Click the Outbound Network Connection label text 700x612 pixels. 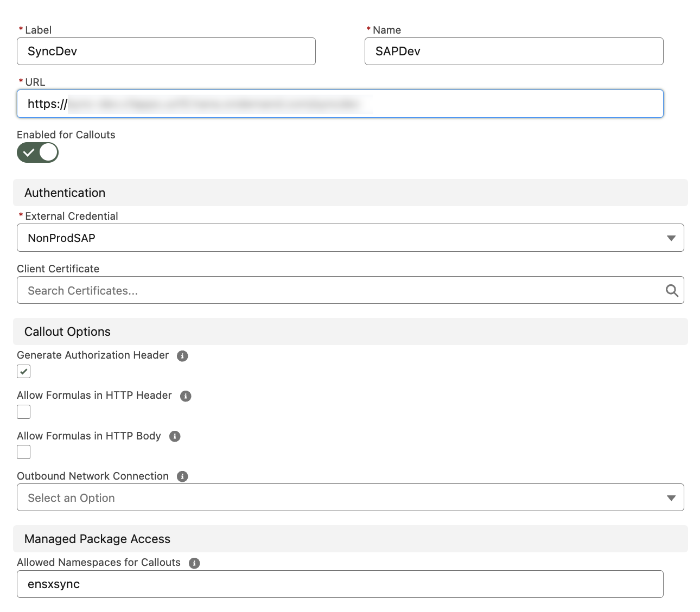tap(93, 476)
